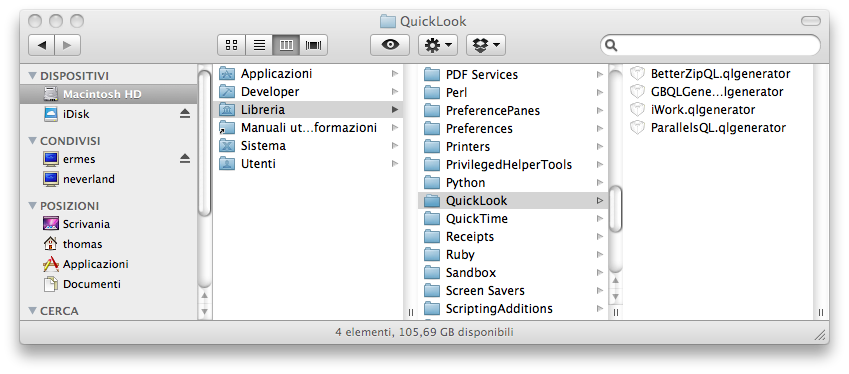
Task: Click the first column resize handle
Action: 410,312
